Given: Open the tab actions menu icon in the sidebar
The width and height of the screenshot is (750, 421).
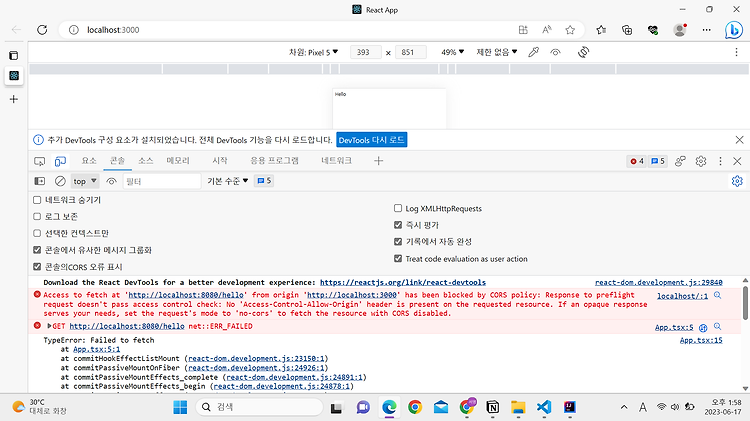Looking at the screenshot, I should (14, 55).
